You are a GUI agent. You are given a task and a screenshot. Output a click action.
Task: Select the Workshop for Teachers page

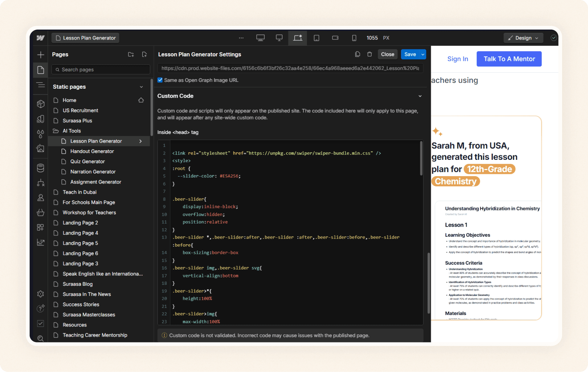click(99, 212)
